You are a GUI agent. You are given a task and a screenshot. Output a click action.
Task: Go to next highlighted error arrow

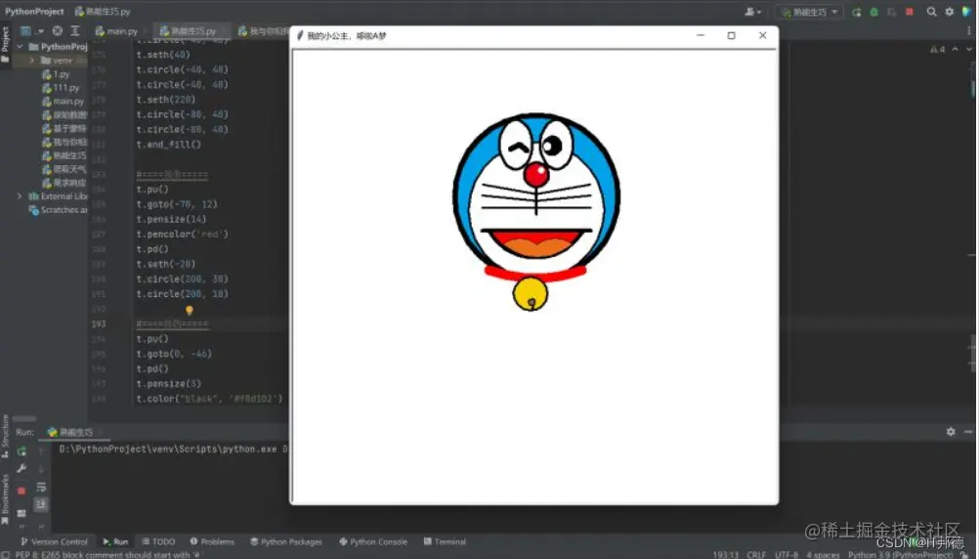pos(968,50)
